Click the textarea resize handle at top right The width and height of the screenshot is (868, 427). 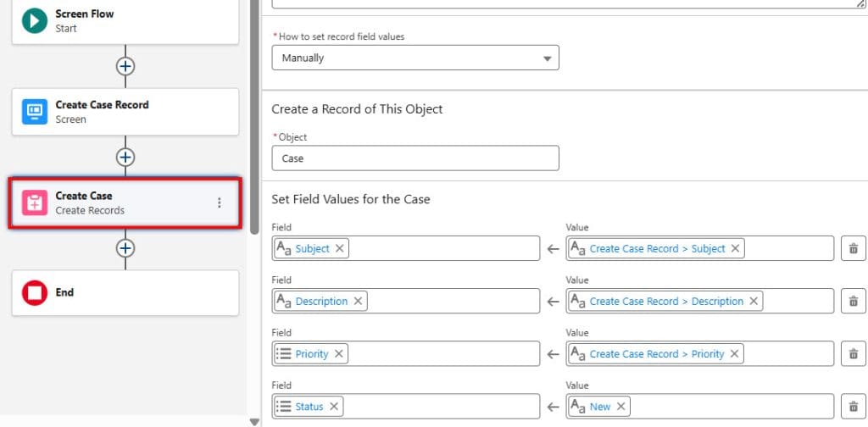[860, 3]
